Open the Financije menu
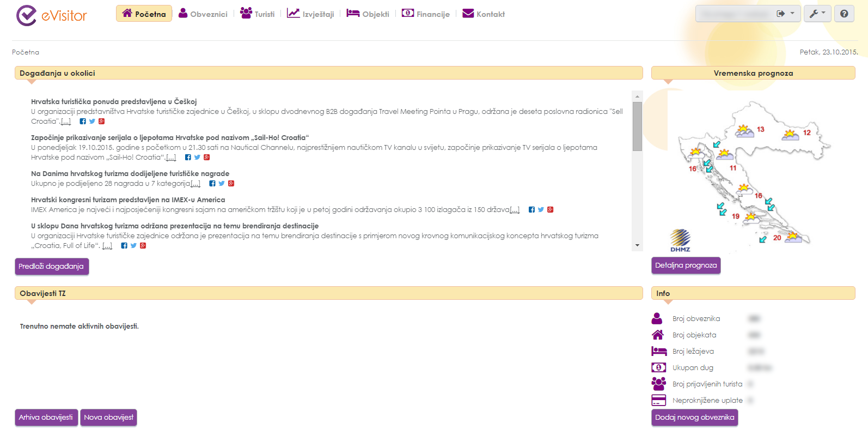Screen dimensions: 868x435 426,14
